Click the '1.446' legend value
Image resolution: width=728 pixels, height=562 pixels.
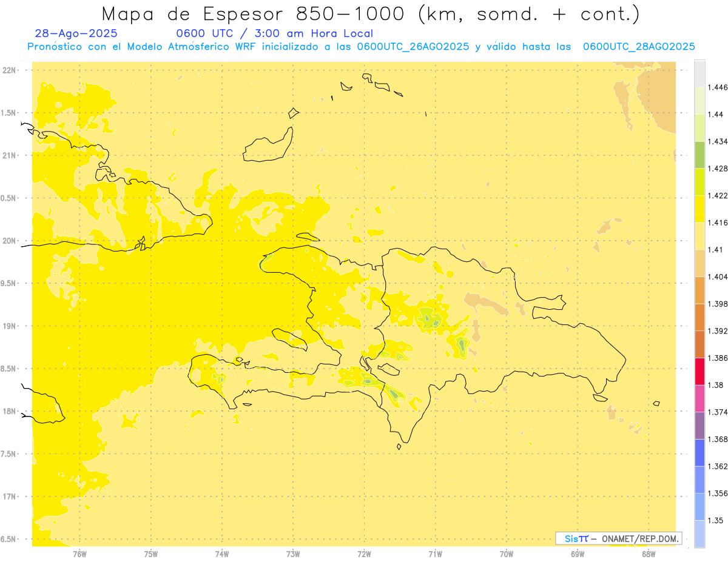click(718, 87)
